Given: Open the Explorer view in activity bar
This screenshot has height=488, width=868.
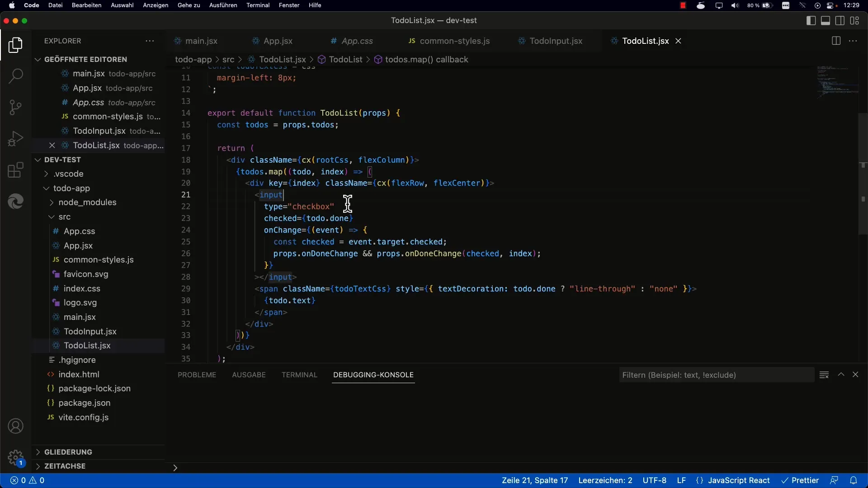Looking at the screenshot, I should [15, 45].
